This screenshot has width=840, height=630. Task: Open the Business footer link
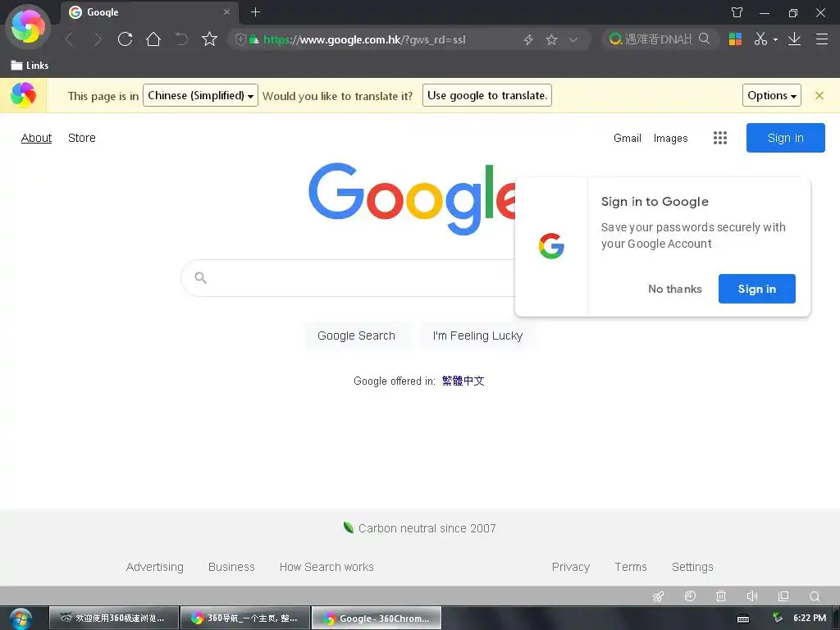(231, 567)
